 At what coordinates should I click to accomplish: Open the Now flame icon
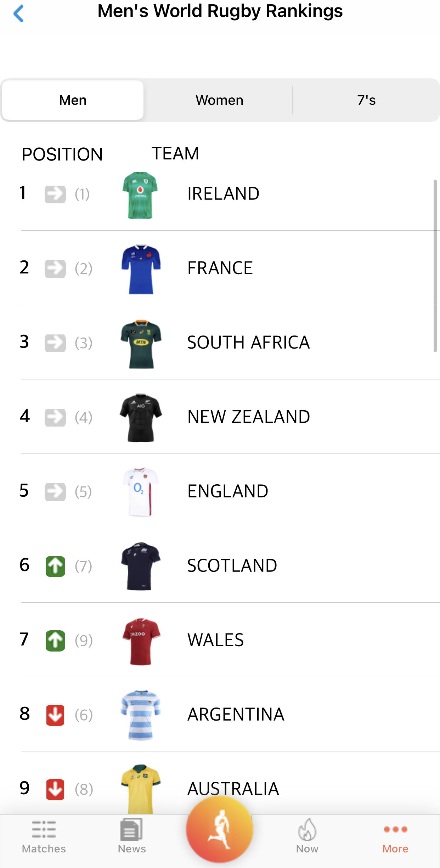307,829
